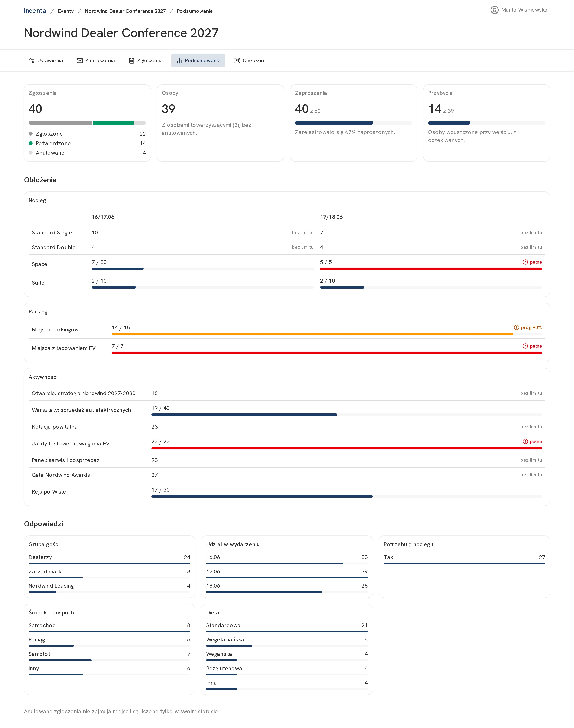Click the Incenta logo link
Image resolution: width=574 pixels, height=728 pixels.
coord(35,10)
